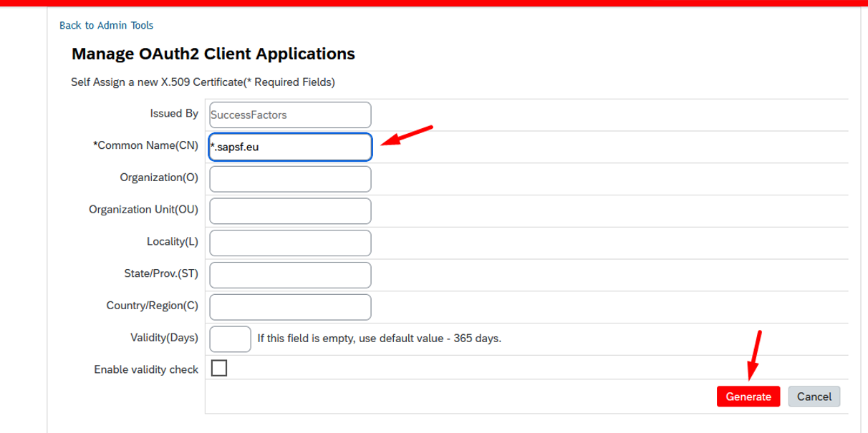Screen dimensions: 868x433
Task: Click the Country/Region(C) input field
Action: (x=290, y=306)
